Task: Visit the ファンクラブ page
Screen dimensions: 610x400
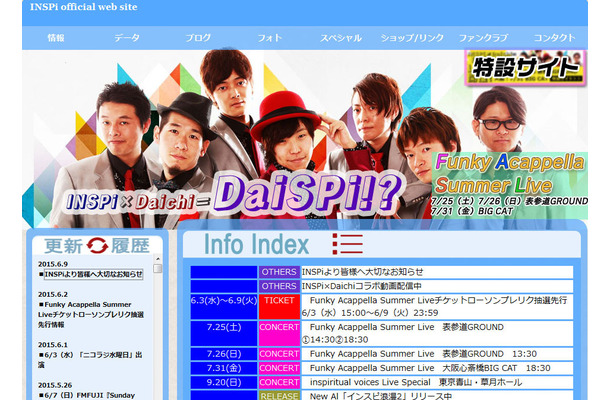Action: [484, 38]
